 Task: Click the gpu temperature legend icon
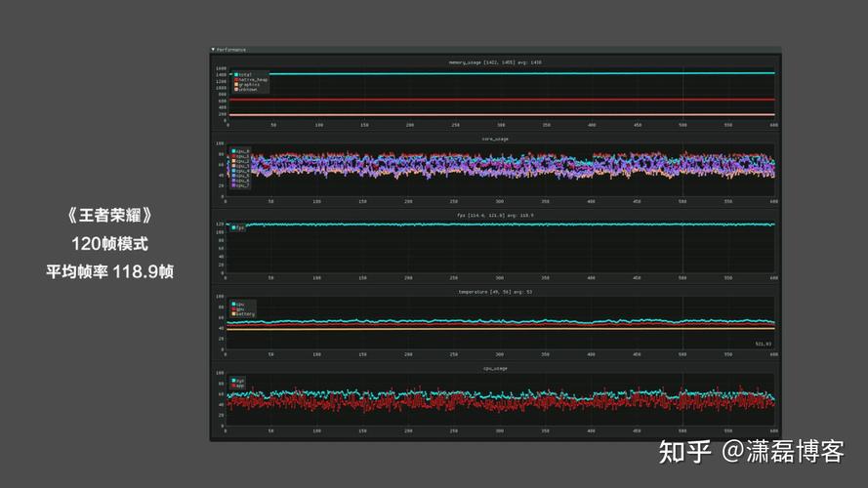point(234,308)
